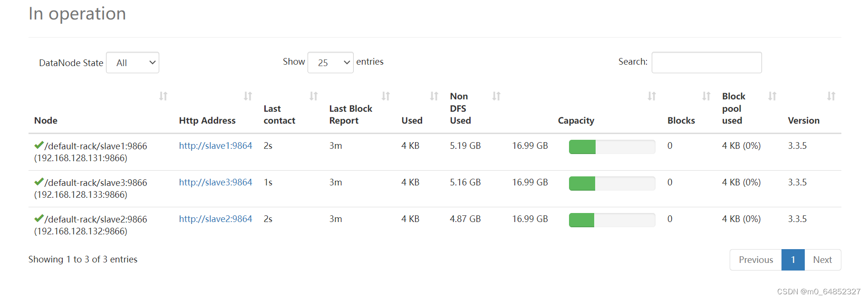Image resolution: width=868 pixels, height=300 pixels.
Task: Follow the http://slave2:9864 link
Action: click(x=215, y=219)
